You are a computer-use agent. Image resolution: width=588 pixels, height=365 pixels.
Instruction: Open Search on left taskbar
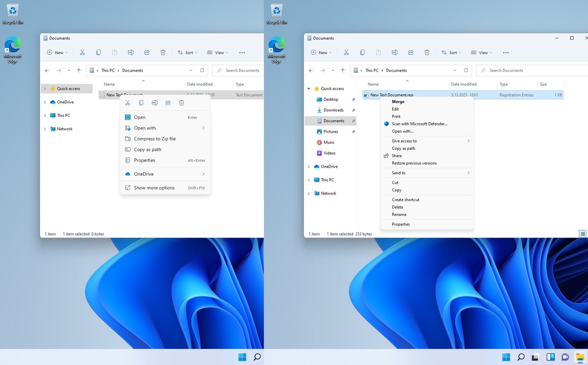point(257,357)
